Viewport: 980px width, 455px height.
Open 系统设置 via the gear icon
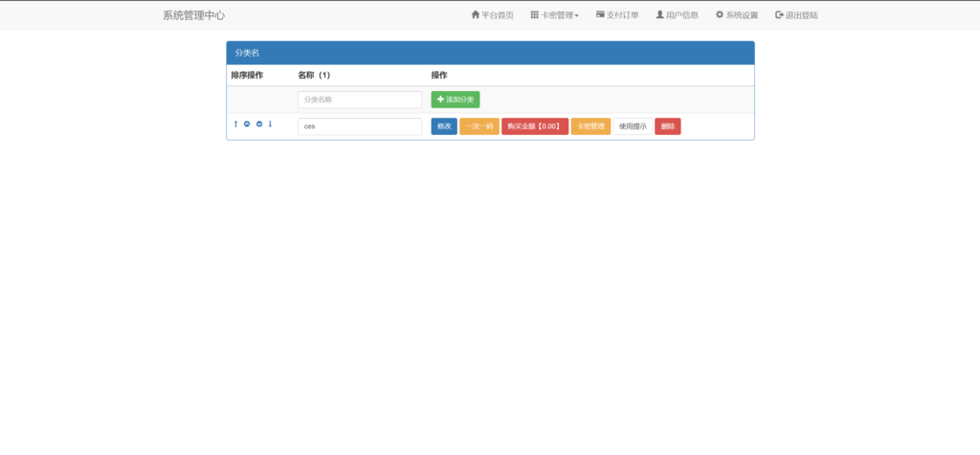coord(736,15)
